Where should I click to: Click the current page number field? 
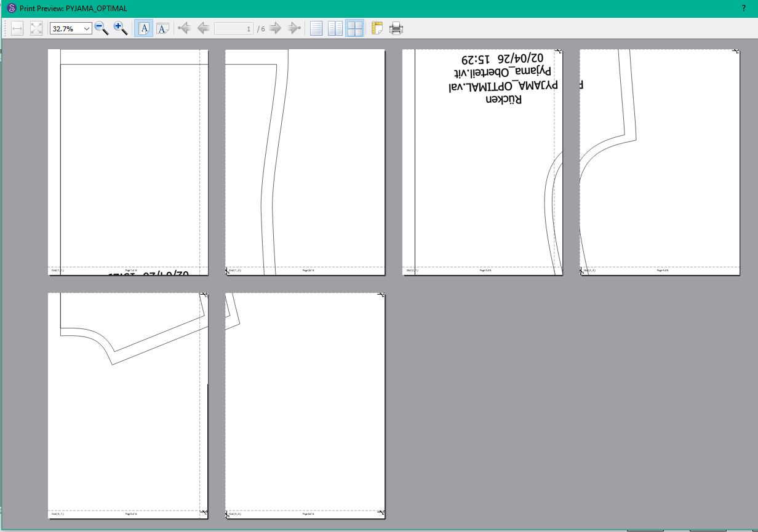(233, 29)
